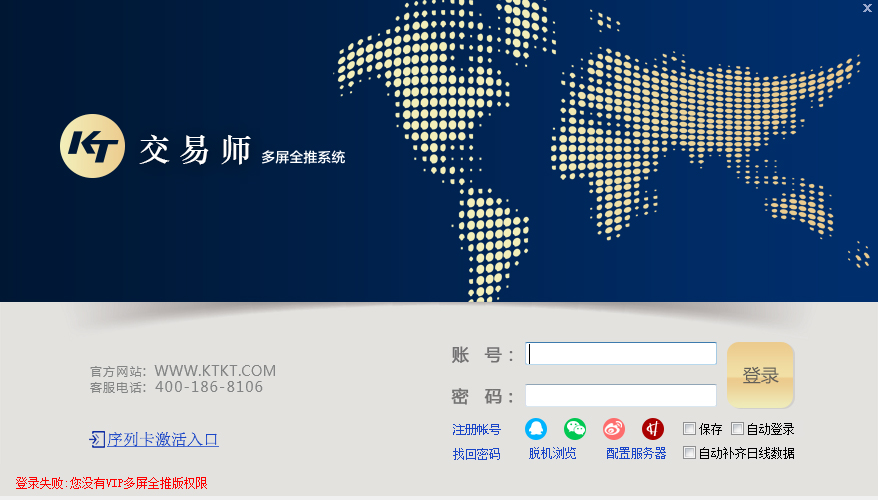Click the red 登录失败 error message
The height and width of the screenshot is (500, 878).
point(111,483)
